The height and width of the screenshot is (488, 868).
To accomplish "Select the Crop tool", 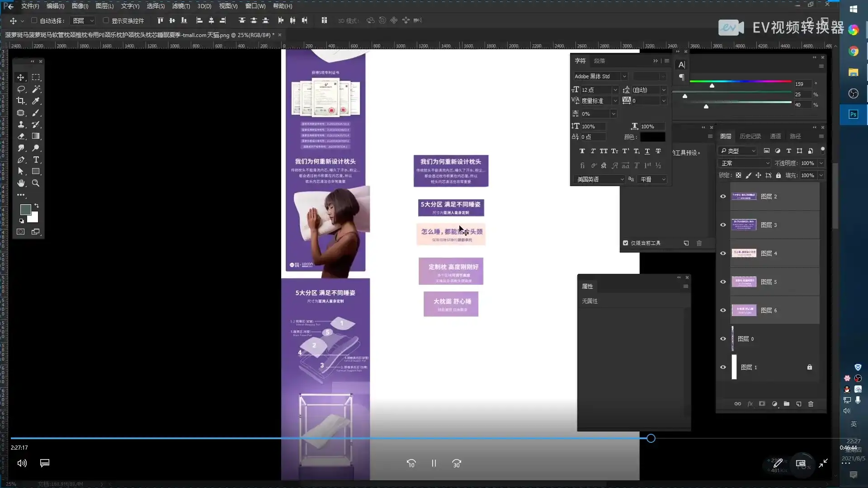I will pos(21,101).
